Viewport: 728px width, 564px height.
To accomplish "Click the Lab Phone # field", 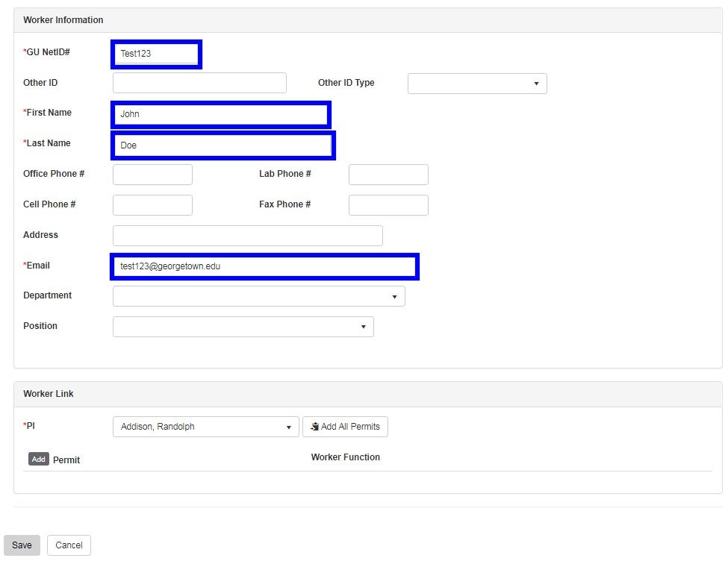I will [388, 175].
